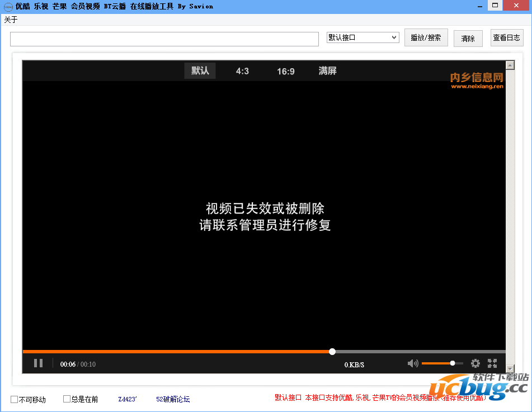
Task: Click the scrollbar up arrow
Action: coord(511,64)
